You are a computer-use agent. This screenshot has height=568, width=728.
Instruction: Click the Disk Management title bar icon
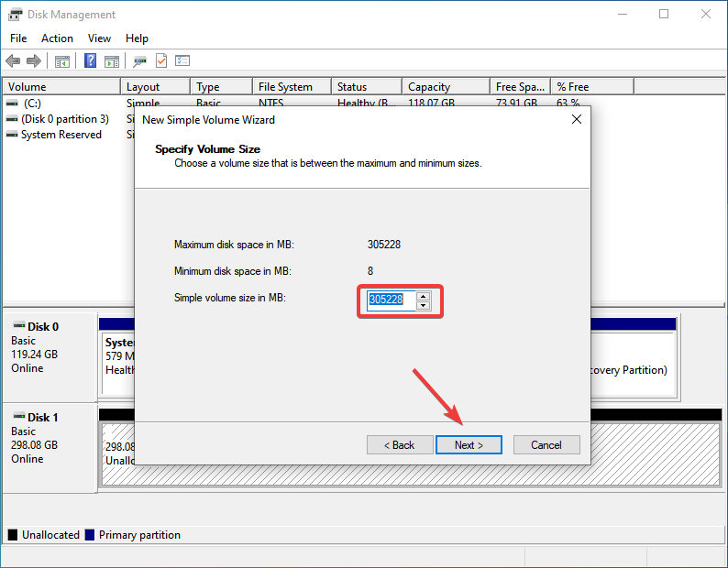click(x=15, y=15)
